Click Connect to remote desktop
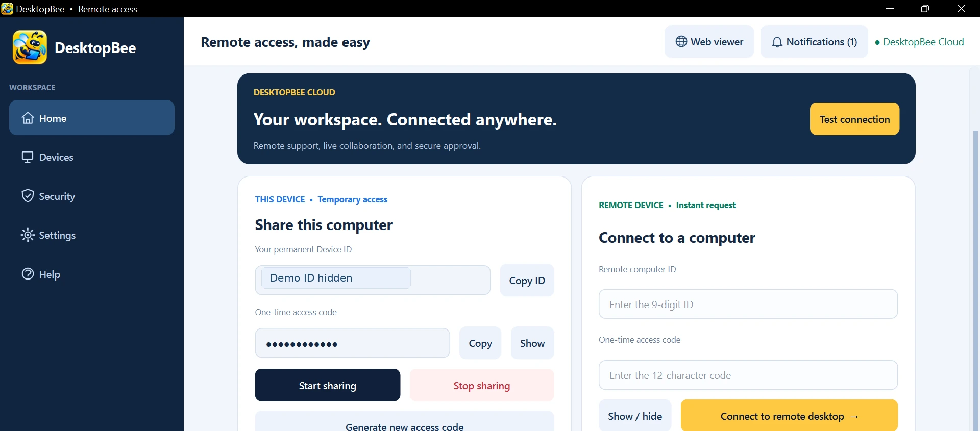Image resolution: width=980 pixels, height=431 pixels. [x=789, y=415]
